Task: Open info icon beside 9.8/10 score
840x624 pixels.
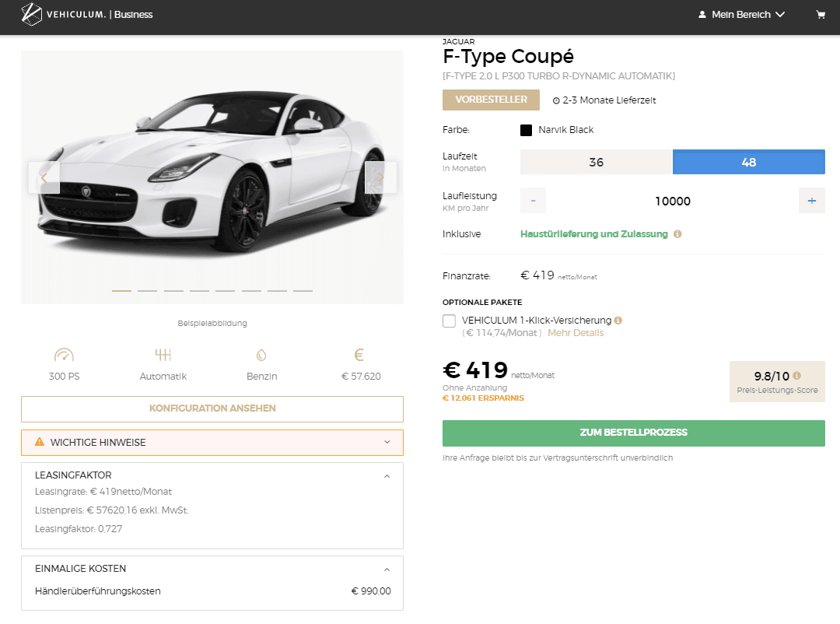Action: (796, 376)
